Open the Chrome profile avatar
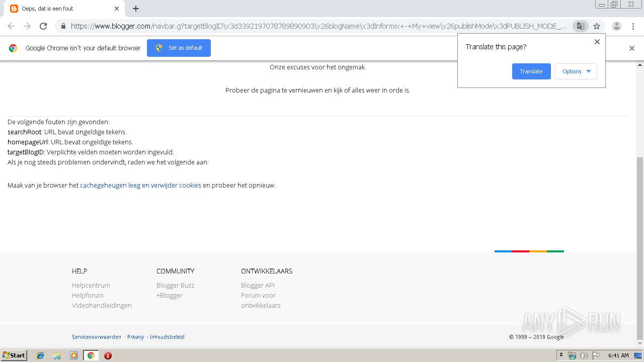 [x=617, y=26]
